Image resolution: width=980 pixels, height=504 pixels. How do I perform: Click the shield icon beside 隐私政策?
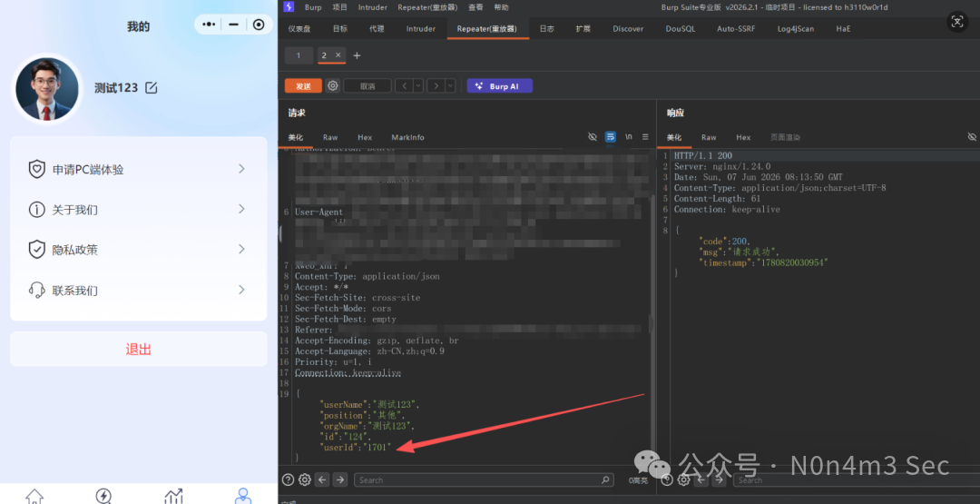pos(37,250)
